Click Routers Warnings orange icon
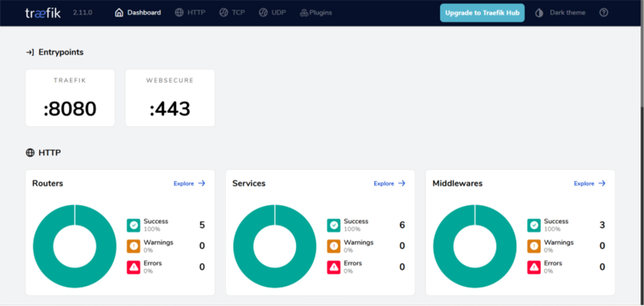Viewport: 644px width, 306px height. [x=134, y=246]
